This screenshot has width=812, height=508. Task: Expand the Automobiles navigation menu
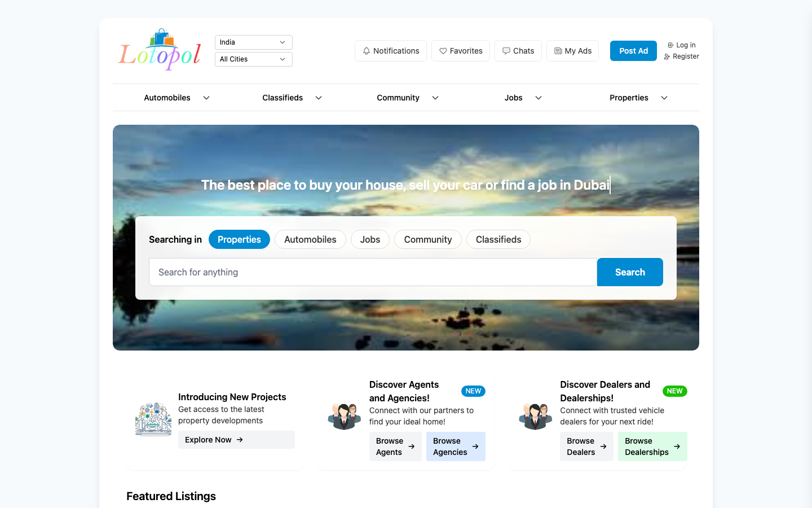(x=176, y=98)
